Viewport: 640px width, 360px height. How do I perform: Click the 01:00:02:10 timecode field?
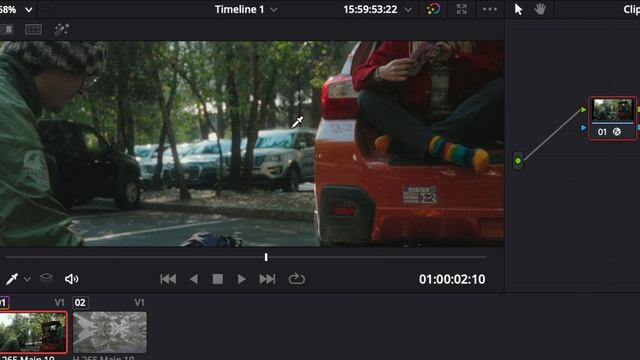click(x=452, y=279)
